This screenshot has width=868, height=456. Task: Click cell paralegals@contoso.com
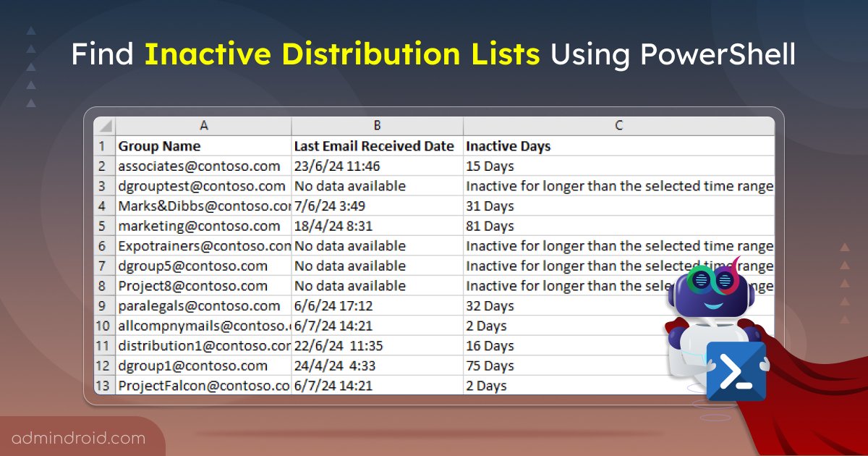point(203,305)
